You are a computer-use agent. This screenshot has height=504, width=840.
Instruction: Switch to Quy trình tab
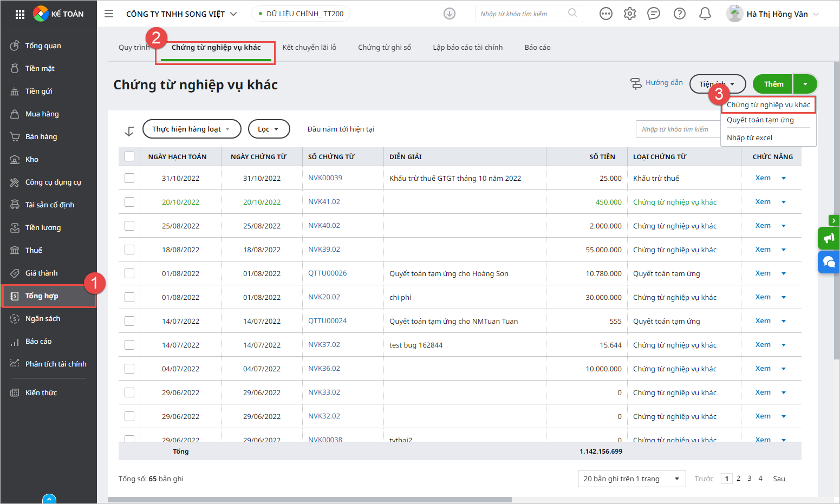[x=134, y=47]
